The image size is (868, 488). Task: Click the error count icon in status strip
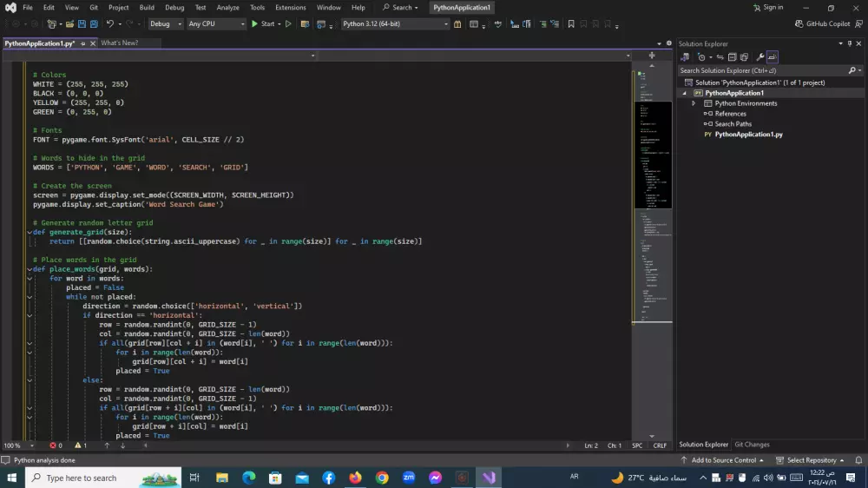[x=54, y=445]
